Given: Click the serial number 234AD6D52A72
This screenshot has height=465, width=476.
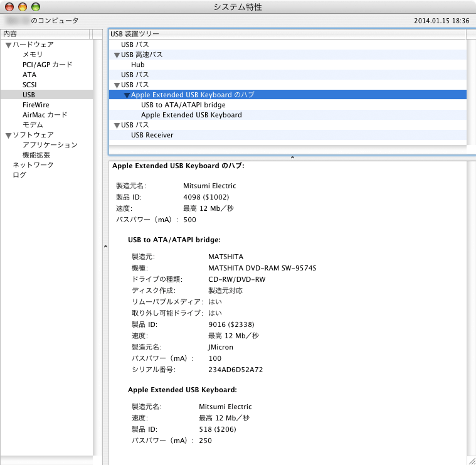Looking at the screenshot, I should point(236,370).
